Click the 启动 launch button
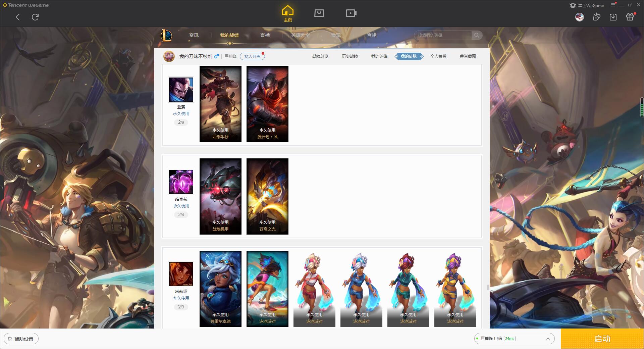 (602, 339)
